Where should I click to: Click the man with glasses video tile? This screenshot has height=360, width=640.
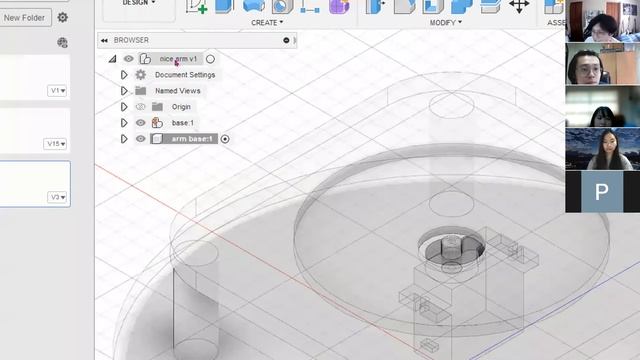(603, 63)
